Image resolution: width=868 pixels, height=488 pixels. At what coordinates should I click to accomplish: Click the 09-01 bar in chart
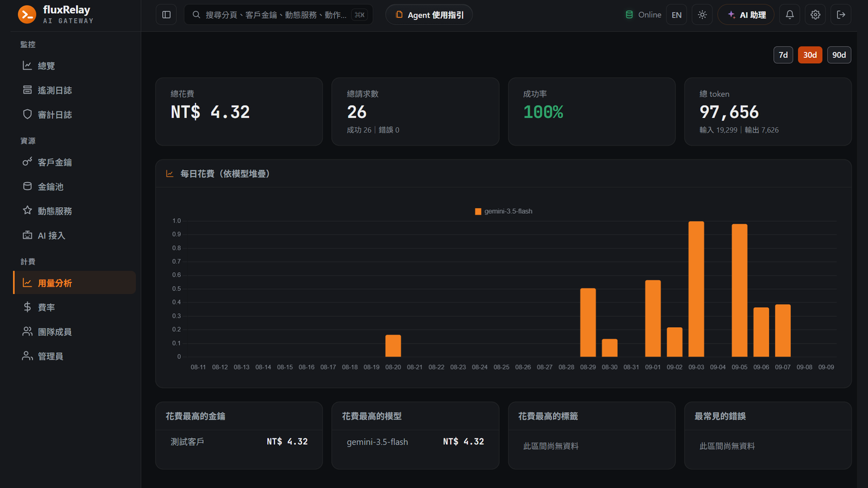(653, 319)
